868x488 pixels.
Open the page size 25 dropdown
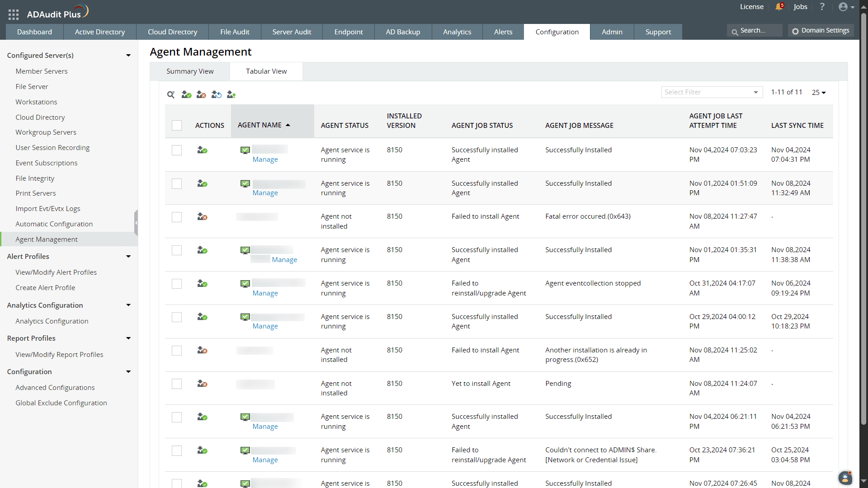click(819, 92)
